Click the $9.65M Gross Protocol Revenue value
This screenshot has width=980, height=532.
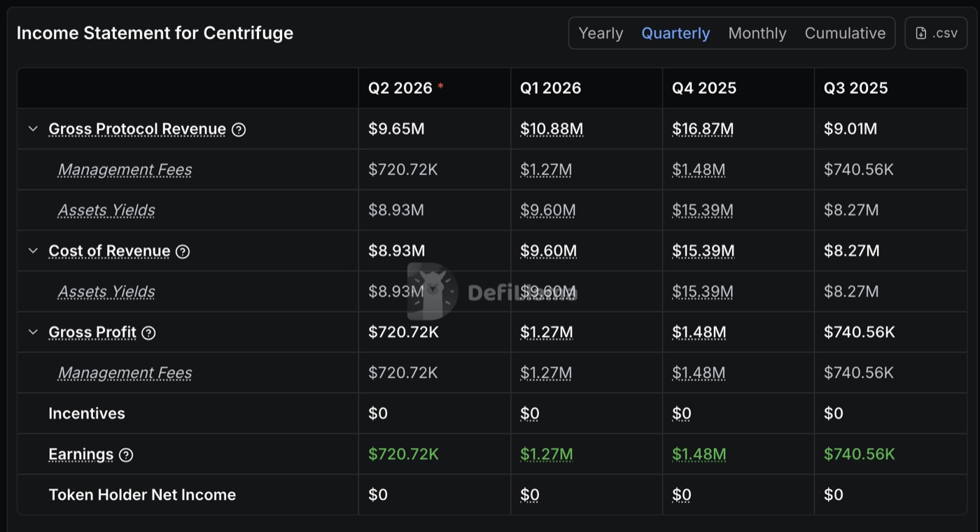(396, 129)
